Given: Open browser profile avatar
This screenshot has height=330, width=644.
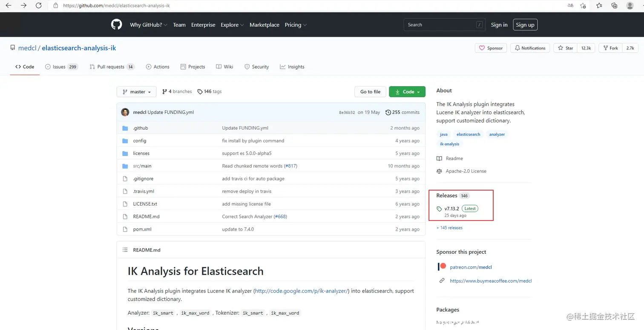Looking at the screenshot, I should coord(630,6).
